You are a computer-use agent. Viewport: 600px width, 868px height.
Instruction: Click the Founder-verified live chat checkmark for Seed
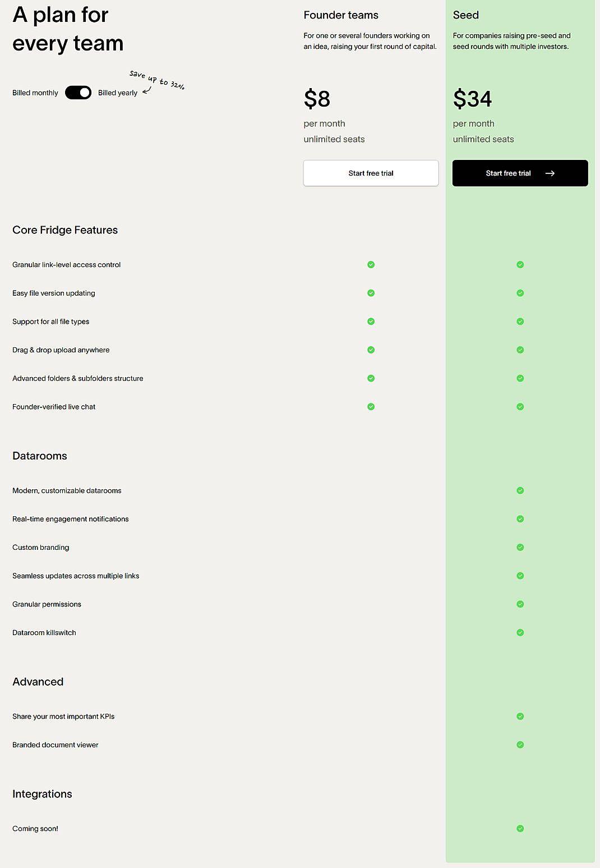point(520,406)
